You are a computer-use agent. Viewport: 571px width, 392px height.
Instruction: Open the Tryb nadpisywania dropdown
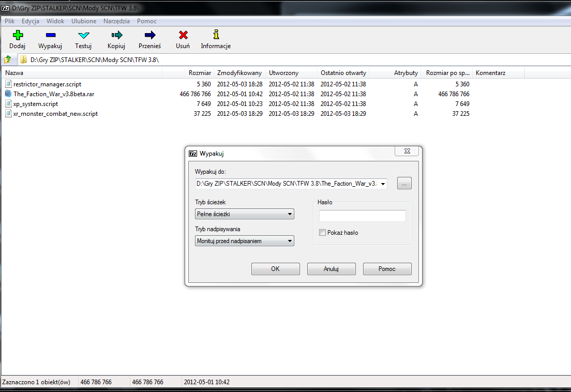(244, 241)
